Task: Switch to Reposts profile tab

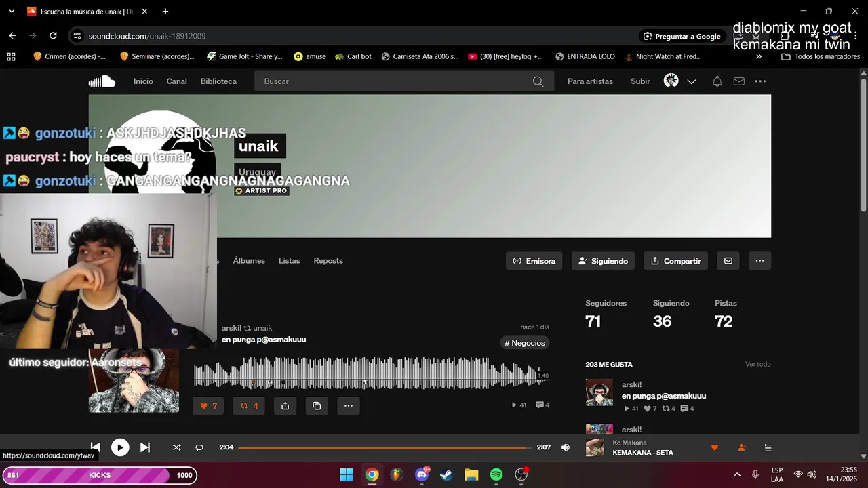Action: click(x=328, y=261)
